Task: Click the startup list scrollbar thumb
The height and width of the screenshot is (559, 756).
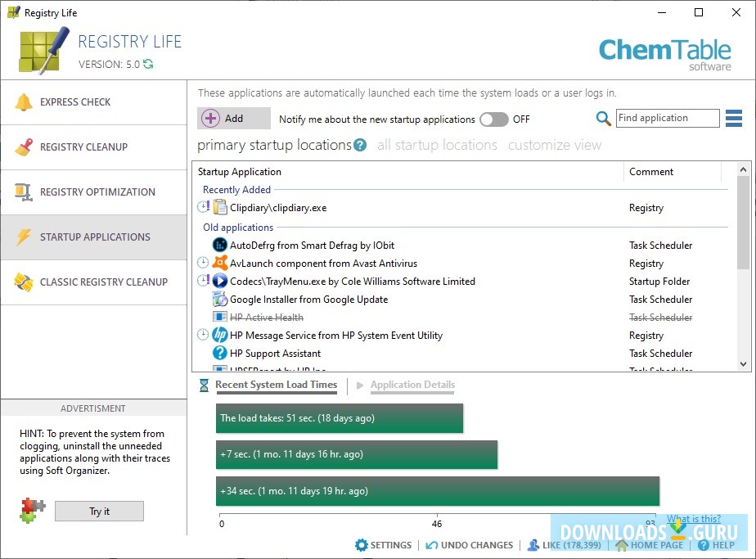Action: pyautogui.click(x=743, y=223)
